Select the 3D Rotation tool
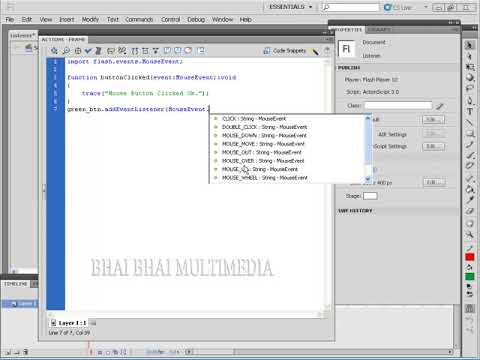The height and width of the screenshot is (360, 480). pyautogui.click(x=470, y=78)
